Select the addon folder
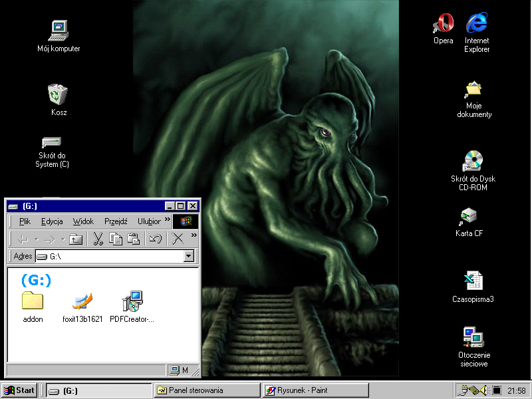Screen dimensions: 532x399 33,301
